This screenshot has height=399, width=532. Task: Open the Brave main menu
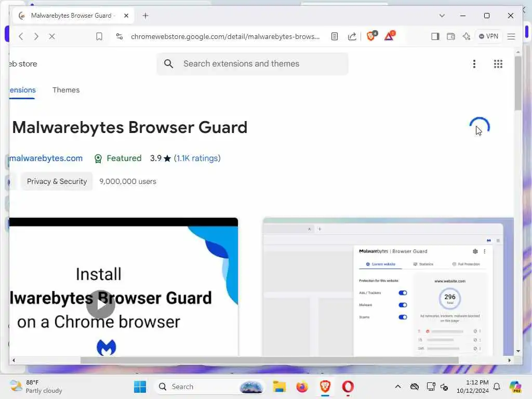tap(511, 36)
